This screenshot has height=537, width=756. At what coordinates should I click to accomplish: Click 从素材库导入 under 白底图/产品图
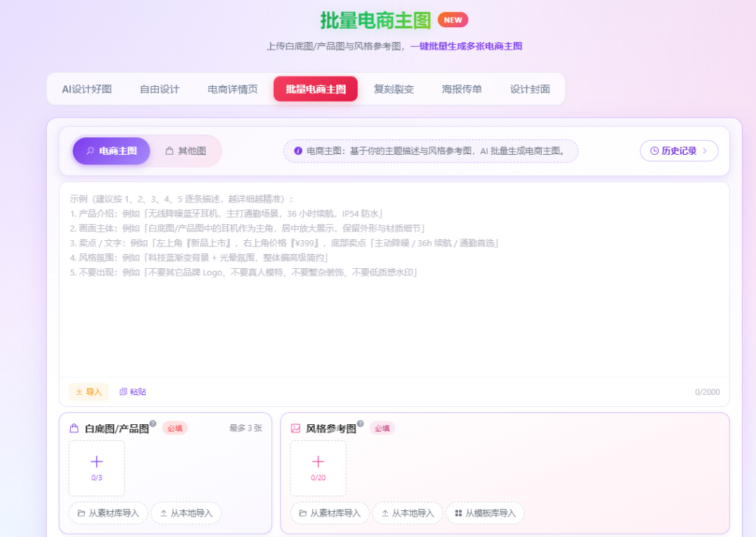pyautogui.click(x=108, y=513)
